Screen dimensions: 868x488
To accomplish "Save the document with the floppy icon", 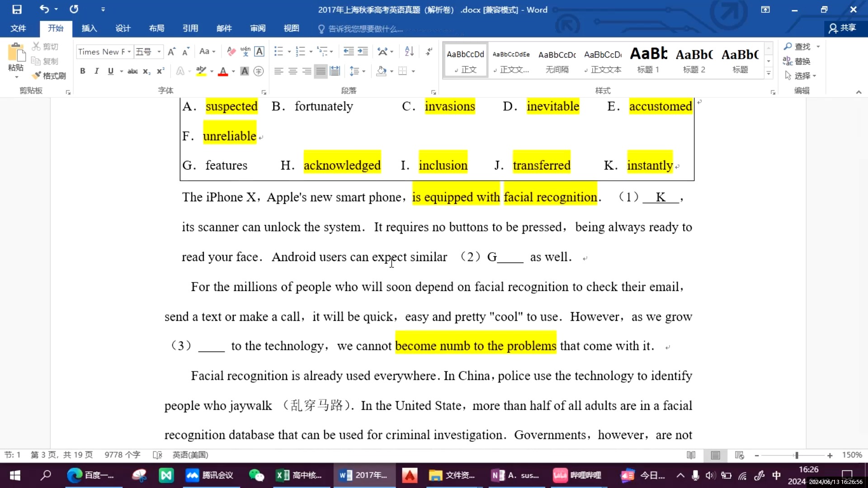I will (17, 9).
